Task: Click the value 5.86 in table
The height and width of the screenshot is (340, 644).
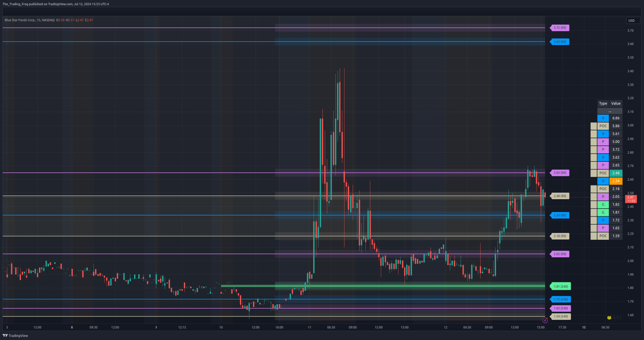Action: coord(616,126)
